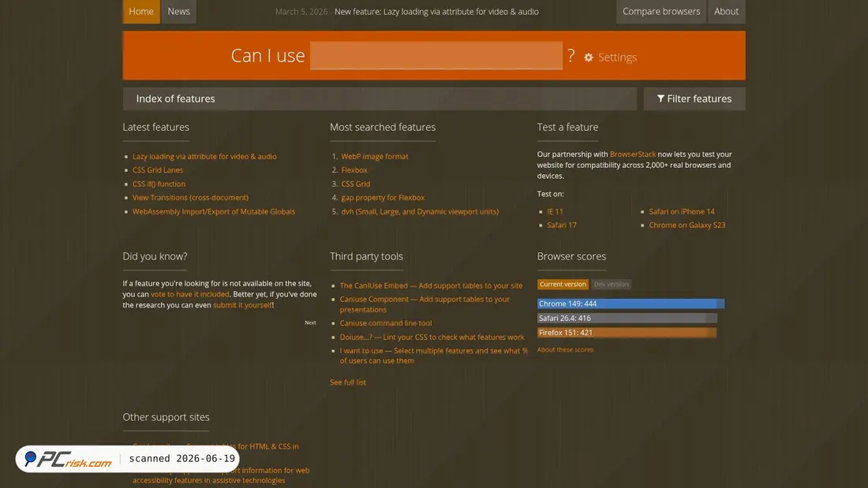This screenshot has width=868, height=488.
Task: Click the Other support sites heading
Action: pos(166,417)
